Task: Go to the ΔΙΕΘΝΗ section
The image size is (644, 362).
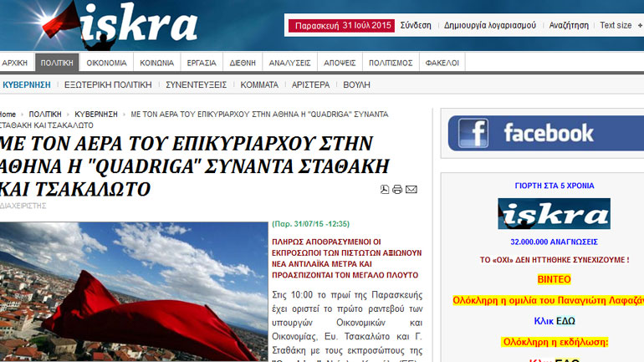Action: click(243, 63)
